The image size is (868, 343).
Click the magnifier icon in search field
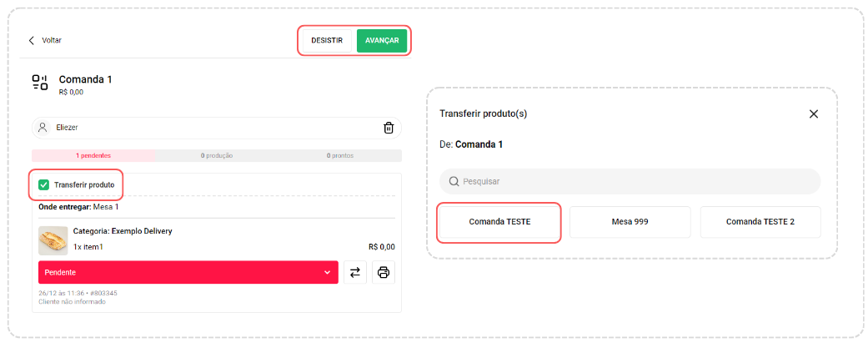pos(454,181)
